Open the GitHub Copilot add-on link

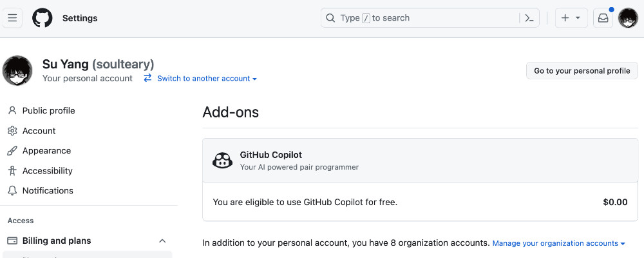pos(270,155)
